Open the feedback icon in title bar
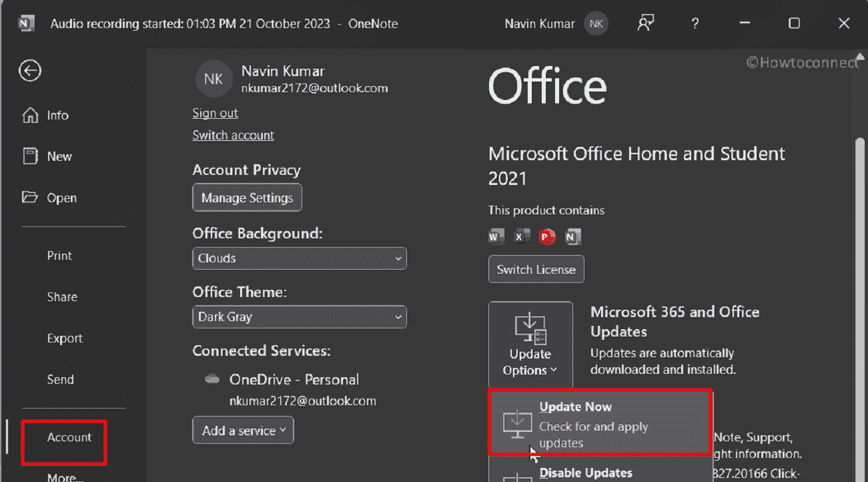 point(644,23)
